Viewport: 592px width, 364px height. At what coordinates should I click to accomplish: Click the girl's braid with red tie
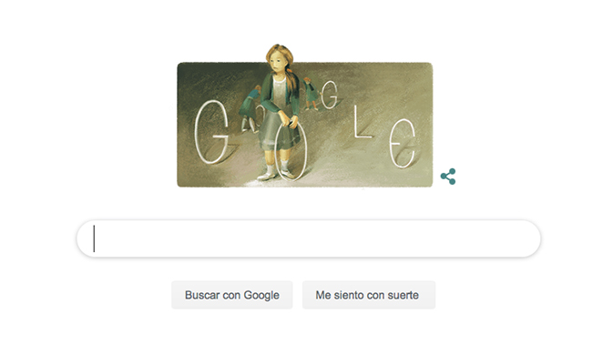291,80
